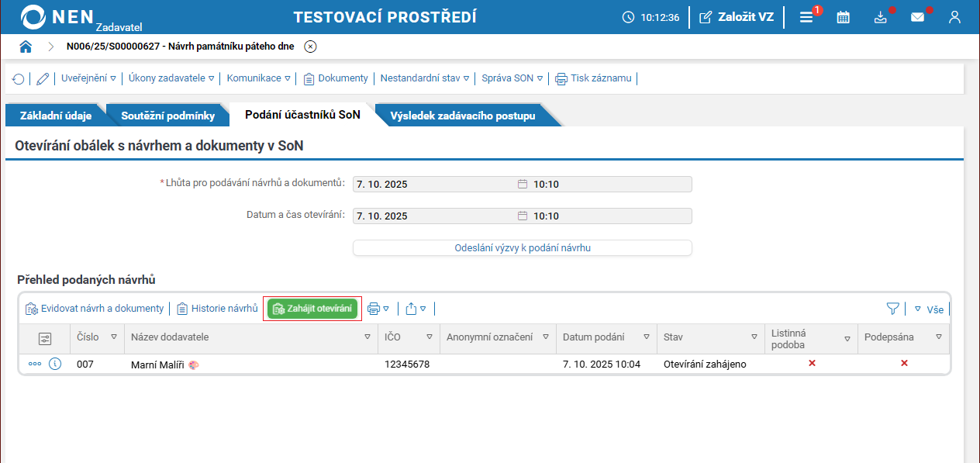Open the messages envelope icon

(x=917, y=17)
